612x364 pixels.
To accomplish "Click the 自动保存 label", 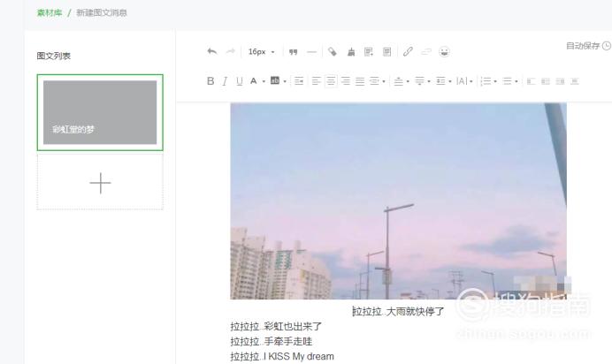I will pos(583,46).
